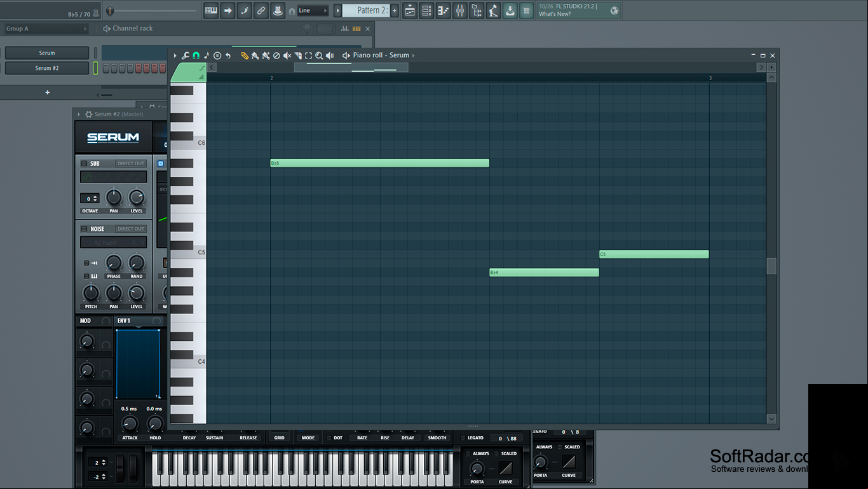868x489 pixels.
Task: Select the Paint brush tool in piano roll
Action: 255,55
